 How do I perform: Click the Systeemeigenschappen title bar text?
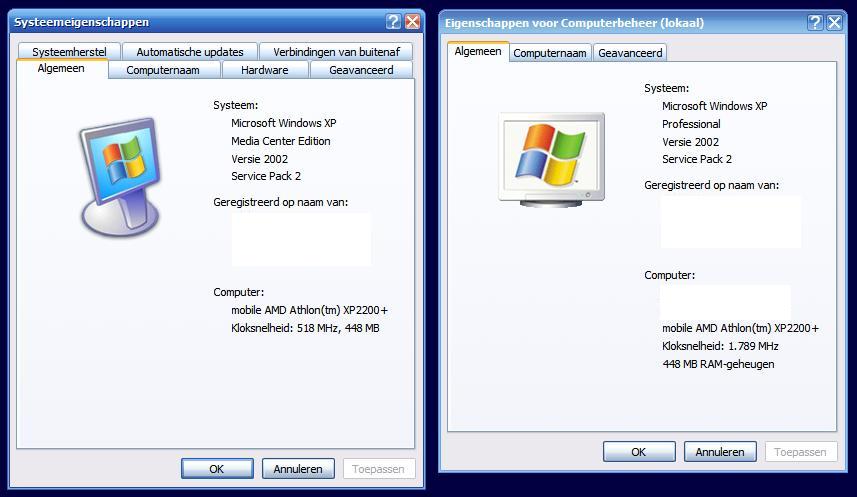click(x=81, y=22)
